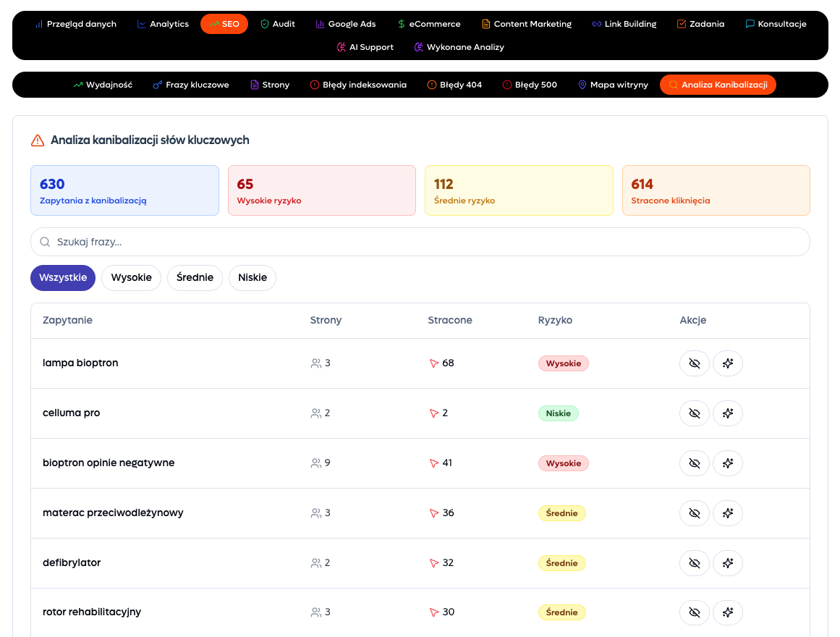
Task: Click the sparkle icon for rotor rehabilitacyjny
Action: (x=728, y=612)
